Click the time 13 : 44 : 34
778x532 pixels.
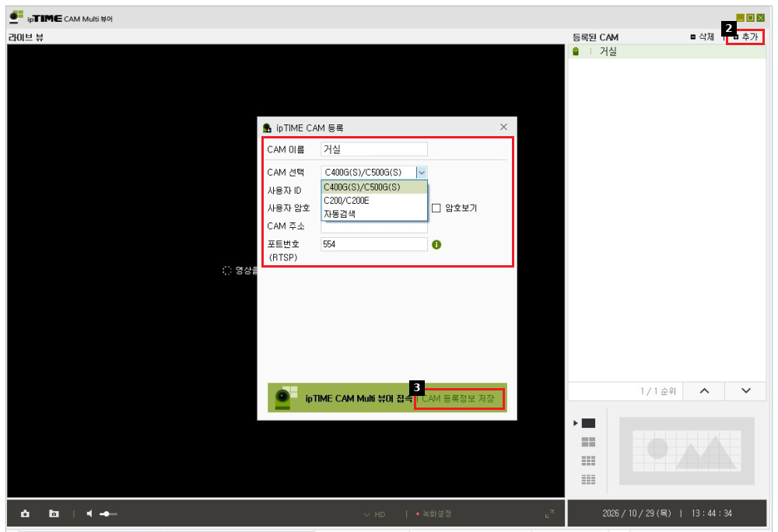tap(712, 513)
